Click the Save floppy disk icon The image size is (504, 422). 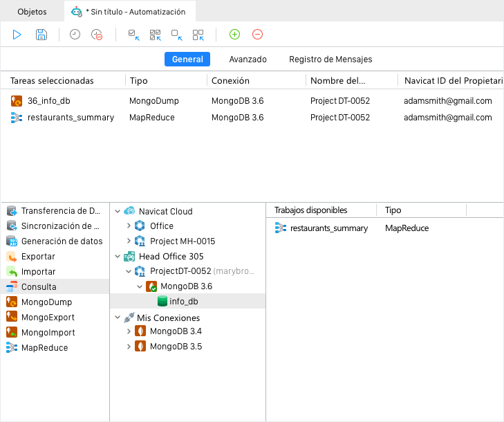coord(41,34)
